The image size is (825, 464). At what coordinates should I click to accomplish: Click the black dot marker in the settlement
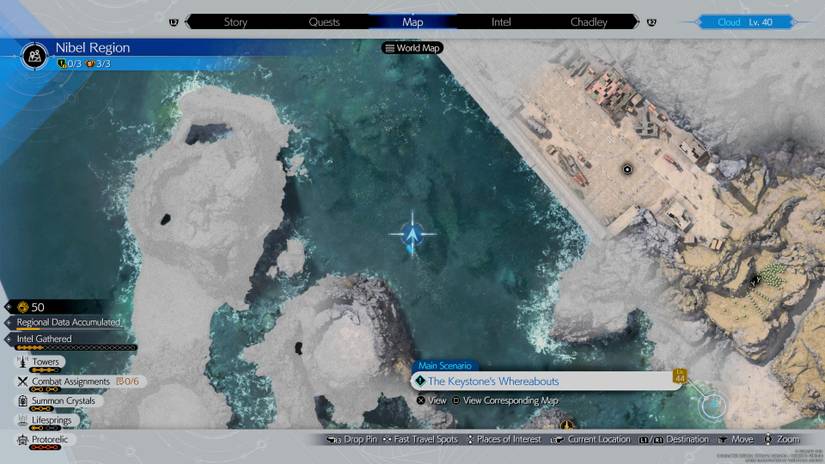point(627,170)
